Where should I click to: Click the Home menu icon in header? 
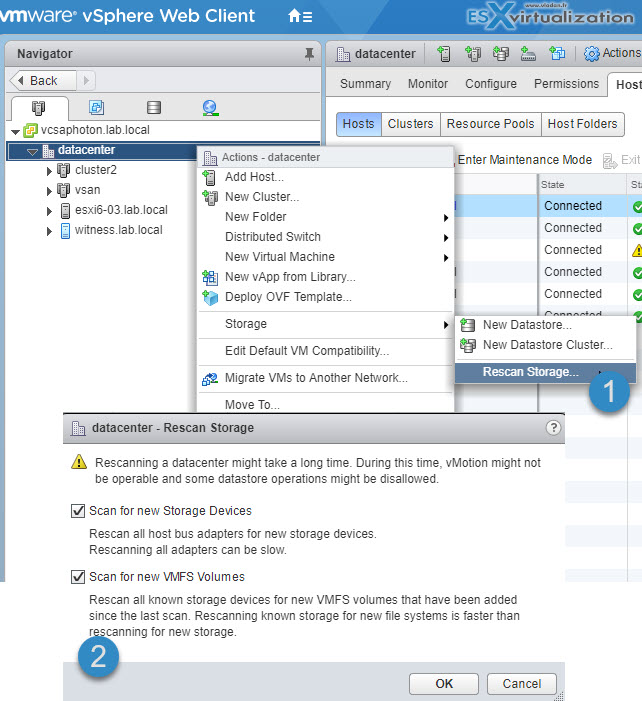(x=300, y=16)
